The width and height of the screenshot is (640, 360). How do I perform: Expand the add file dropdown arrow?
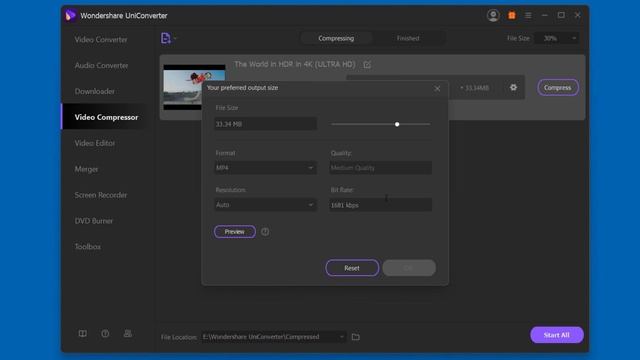click(x=175, y=38)
